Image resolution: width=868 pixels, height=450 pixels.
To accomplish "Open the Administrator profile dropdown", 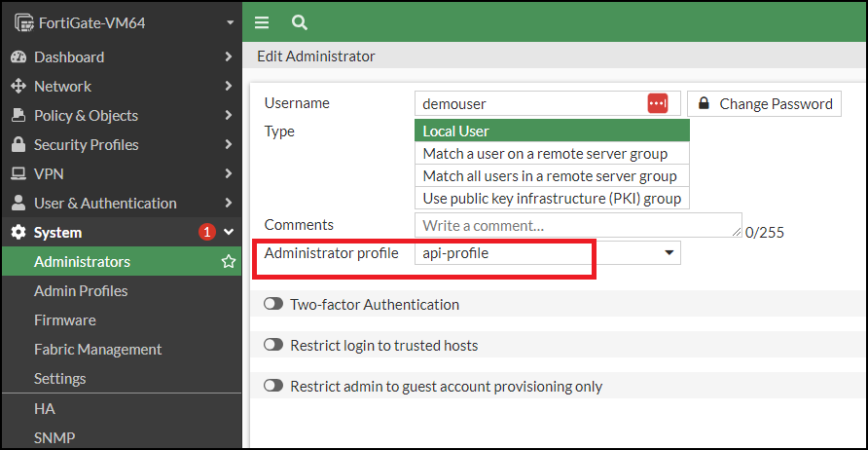I will pyautogui.click(x=547, y=253).
